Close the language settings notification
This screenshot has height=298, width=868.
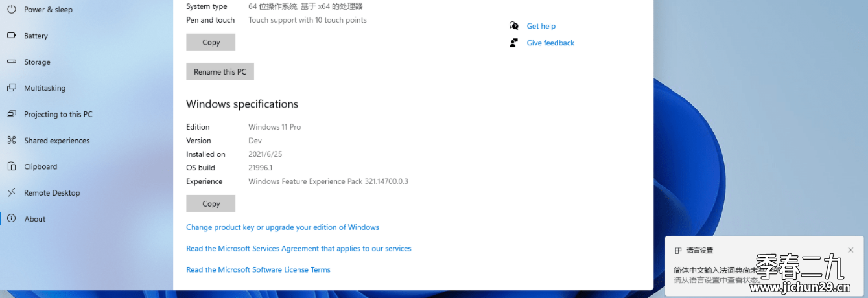point(851,250)
